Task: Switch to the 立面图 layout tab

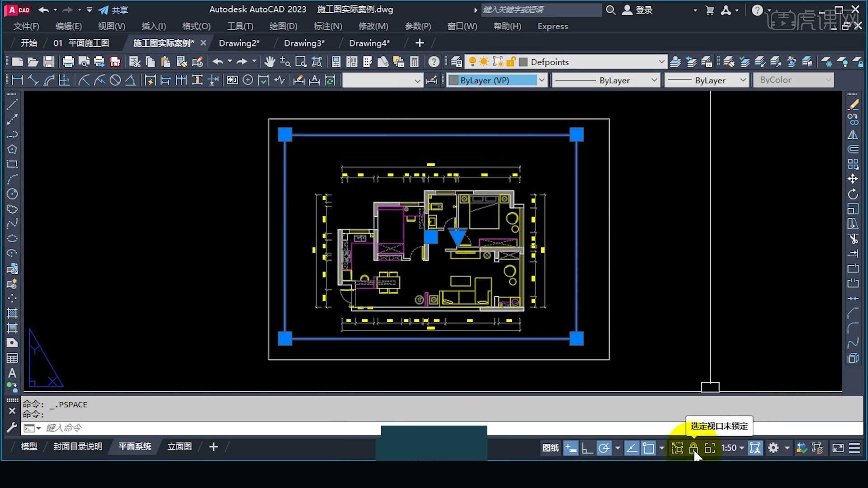Action: pyautogui.click(x=179, y=446)
